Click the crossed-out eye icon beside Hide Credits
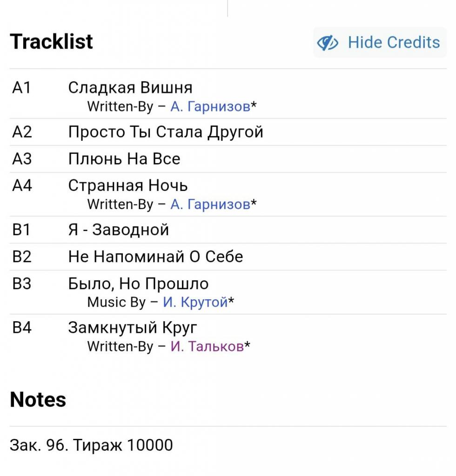Screen dimensions: 456x476 (x=328, y=42)
